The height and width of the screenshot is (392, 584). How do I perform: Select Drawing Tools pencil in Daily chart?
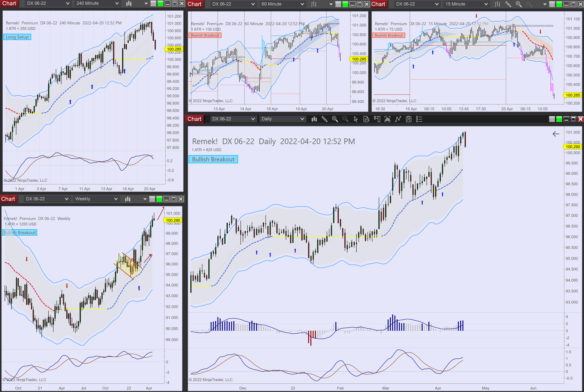tap(324, 119)
